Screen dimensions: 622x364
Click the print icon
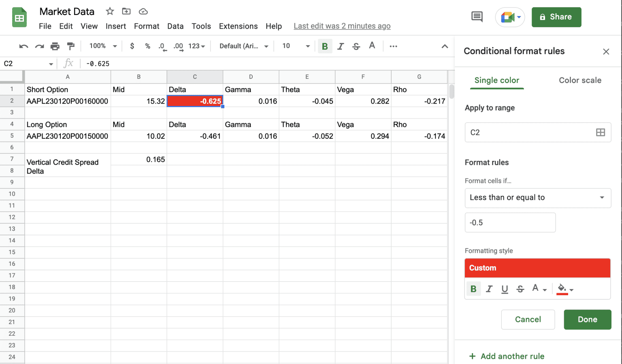pos(55,46)
